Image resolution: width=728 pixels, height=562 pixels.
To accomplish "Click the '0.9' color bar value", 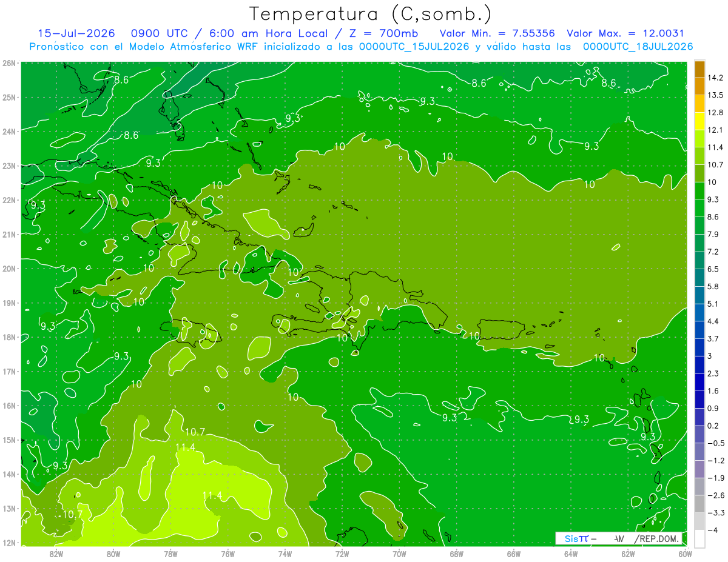I will [x=713, y=408].
